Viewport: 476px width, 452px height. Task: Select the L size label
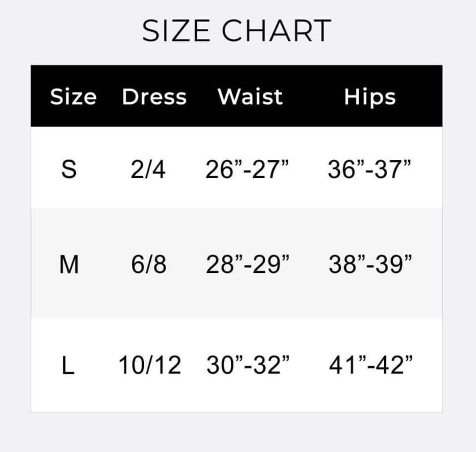pos(69,366)
